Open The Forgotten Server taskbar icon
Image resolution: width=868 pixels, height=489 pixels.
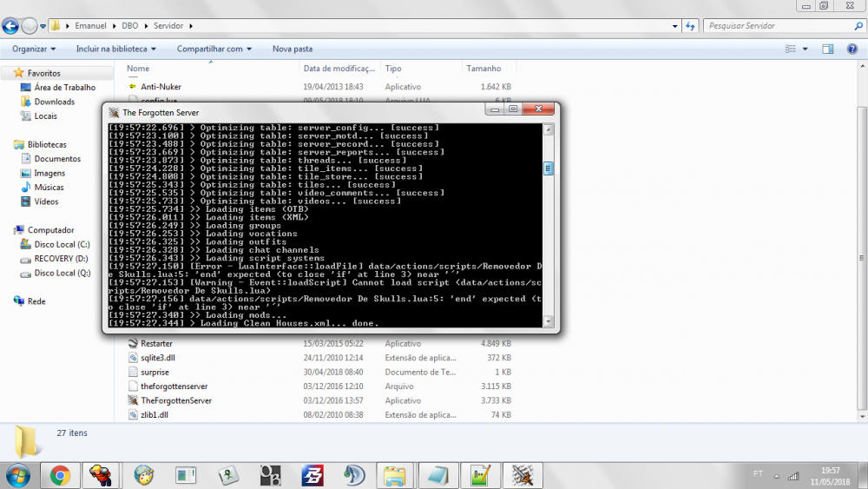point(522,476)
